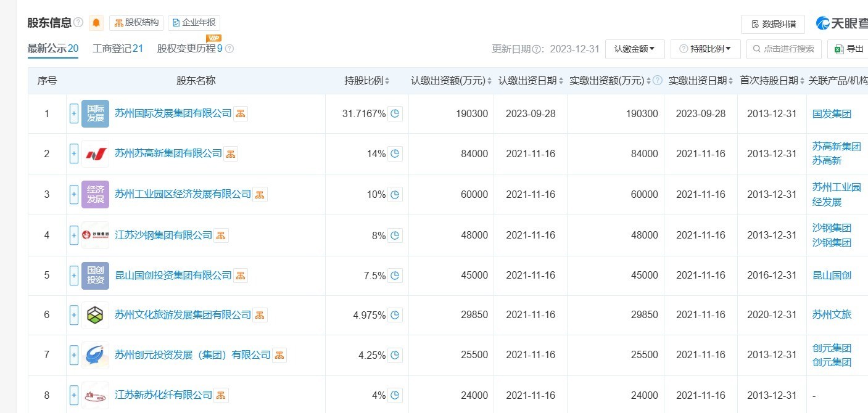Open equity structure icon for 江苏沙钢集团有限公司
This screenshot has height=413, width=868.
[x=221, y=235]
